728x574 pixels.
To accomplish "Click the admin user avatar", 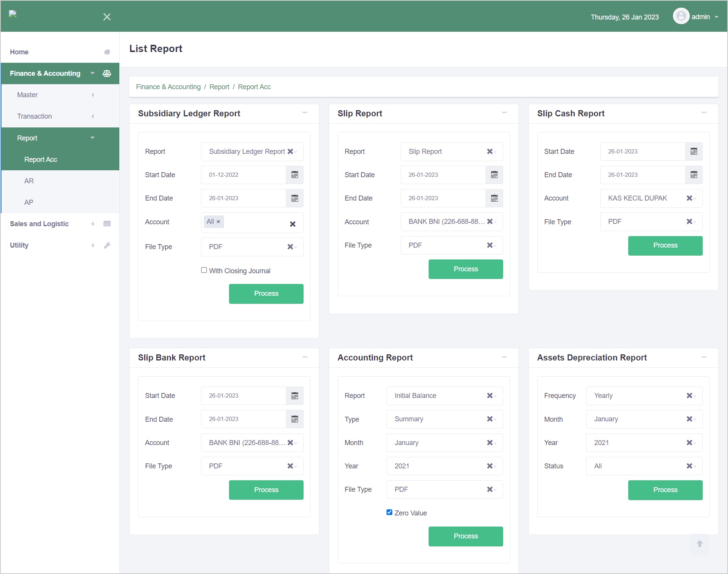I will pyautogui.click(x=681, y=16).
